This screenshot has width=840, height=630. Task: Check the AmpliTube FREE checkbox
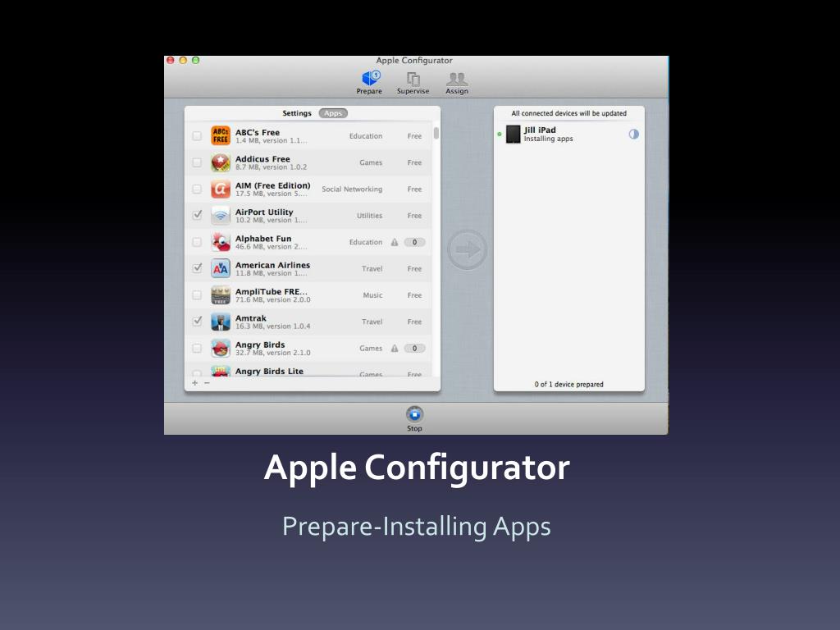[x=197, y=295]
